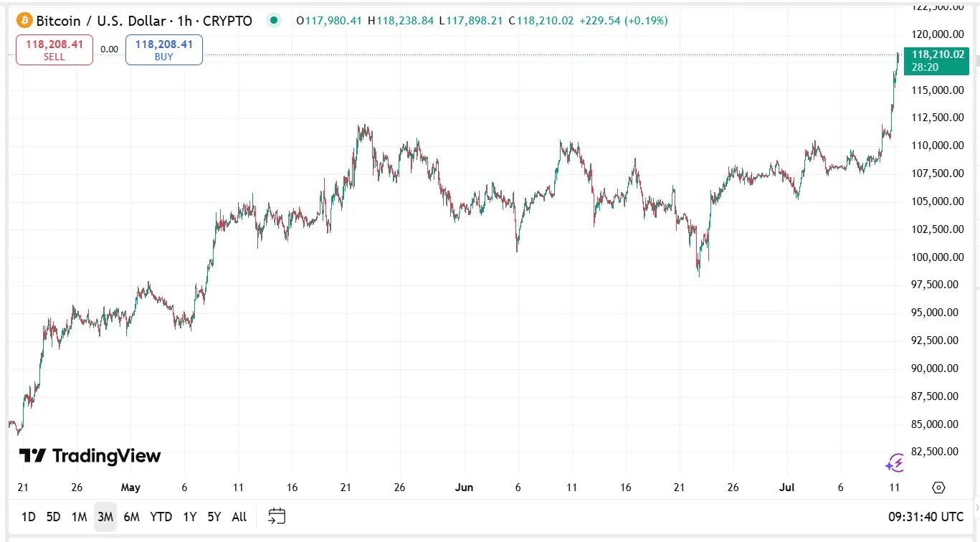Open chart settings hexagon icon
980x542 pixels.
pos(938,488)
